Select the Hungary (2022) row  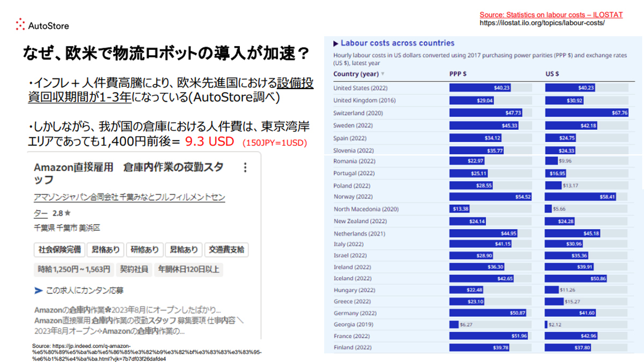pos(484,290)
